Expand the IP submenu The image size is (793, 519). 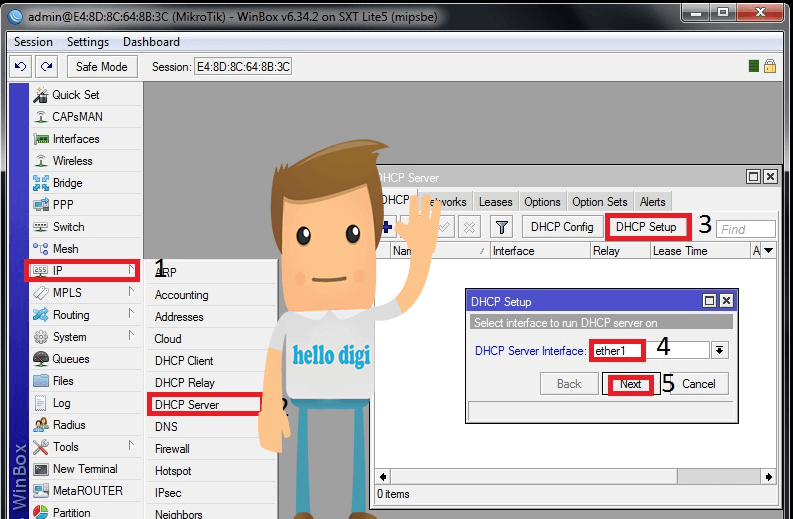pyautogui.click(x=82, y=271)
